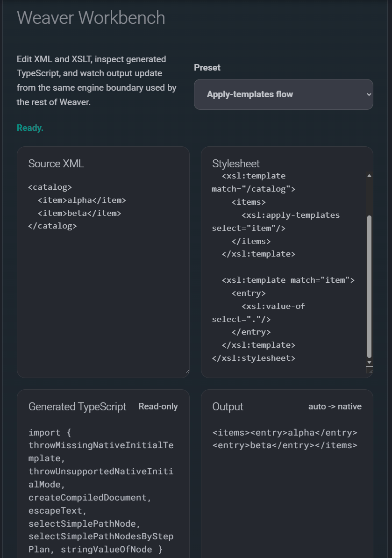Click the Source XML heading
The width and height of the screenshot is (392, 558).
pyautogui.click(x=56, y=164)
